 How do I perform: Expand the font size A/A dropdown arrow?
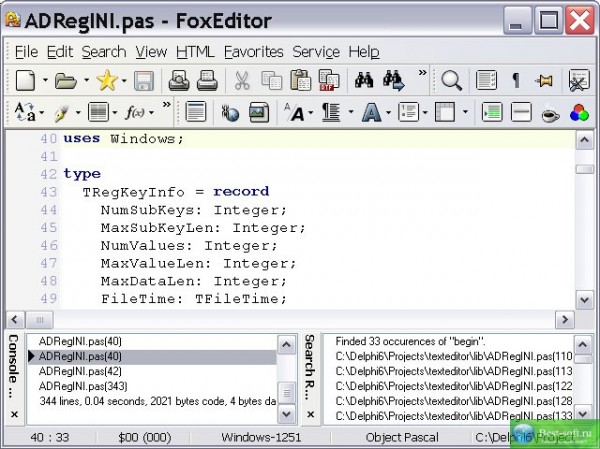[310, 113]
